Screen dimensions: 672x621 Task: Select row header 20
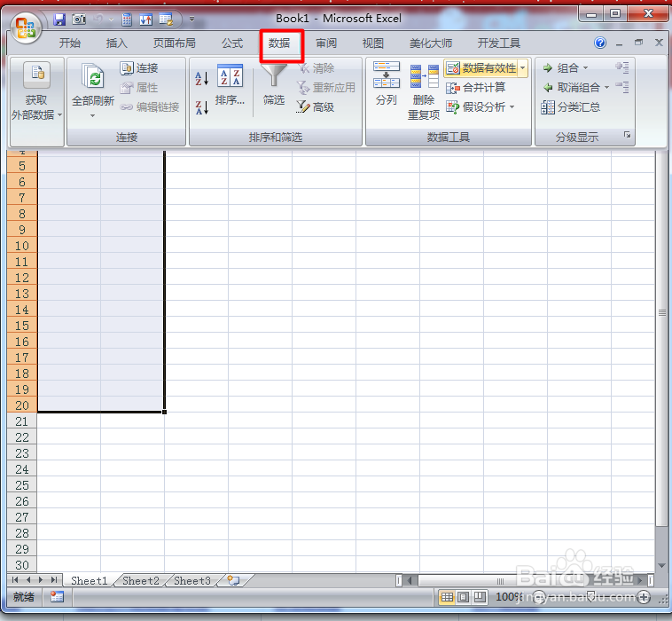coord(22,405)
